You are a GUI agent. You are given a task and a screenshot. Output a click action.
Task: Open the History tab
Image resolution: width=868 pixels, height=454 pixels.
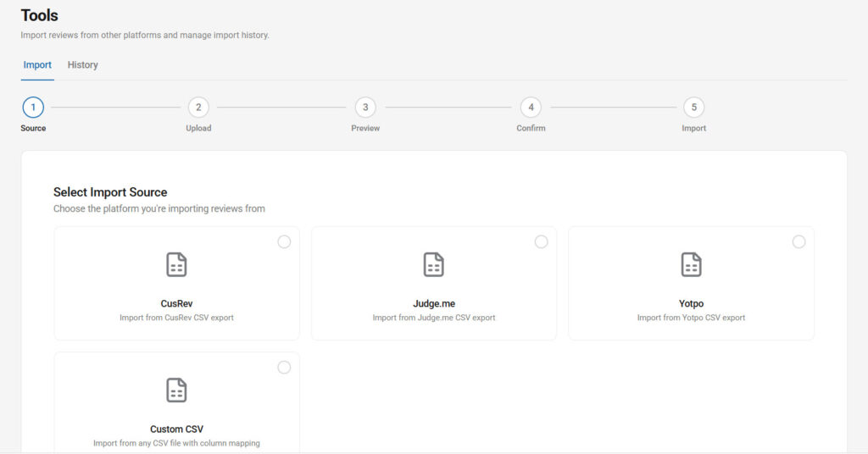point(82,64)
